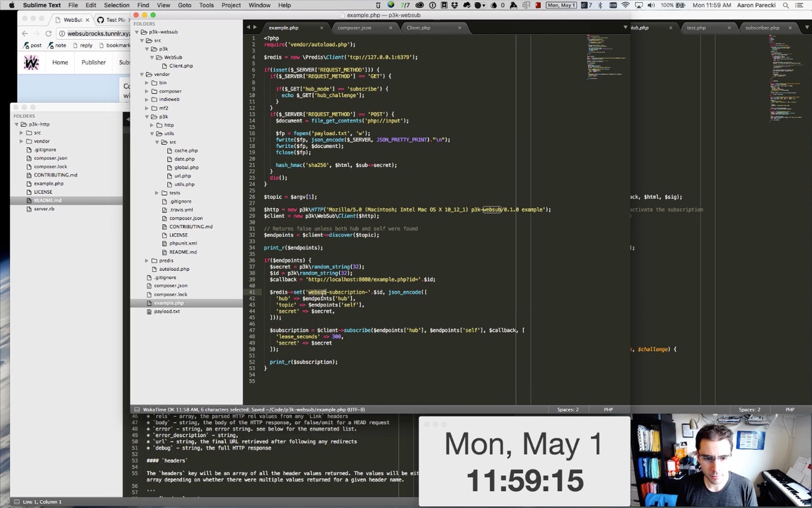812x508 pixels.
Task: Open the Selection menu
Action: (117, 5)
